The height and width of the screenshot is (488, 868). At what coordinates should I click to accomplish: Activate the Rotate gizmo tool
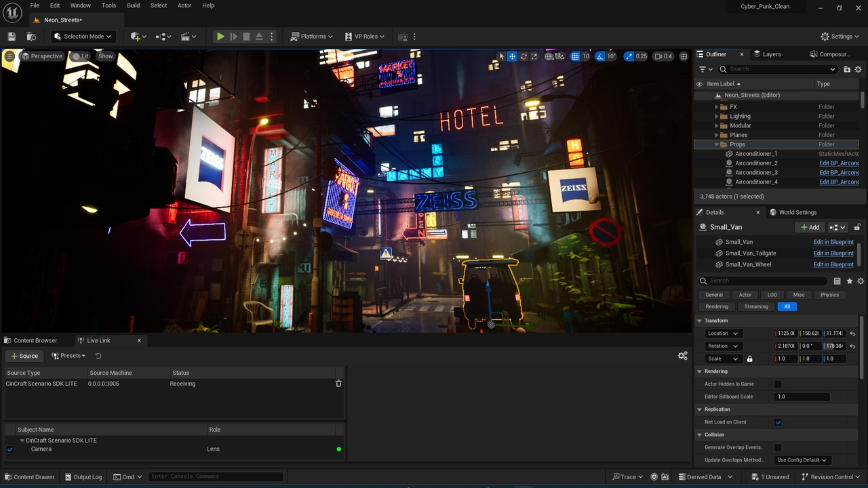click(524, 56)
